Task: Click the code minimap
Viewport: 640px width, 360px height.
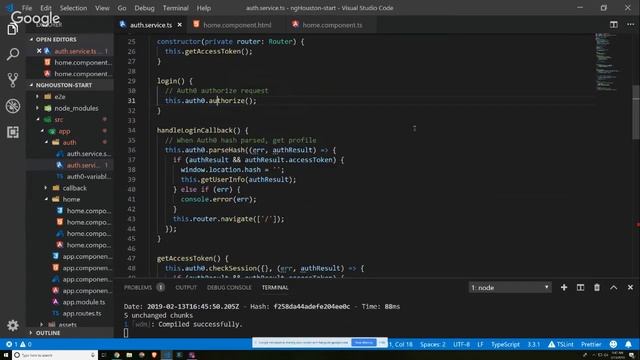Action: (x=608, y=62)
